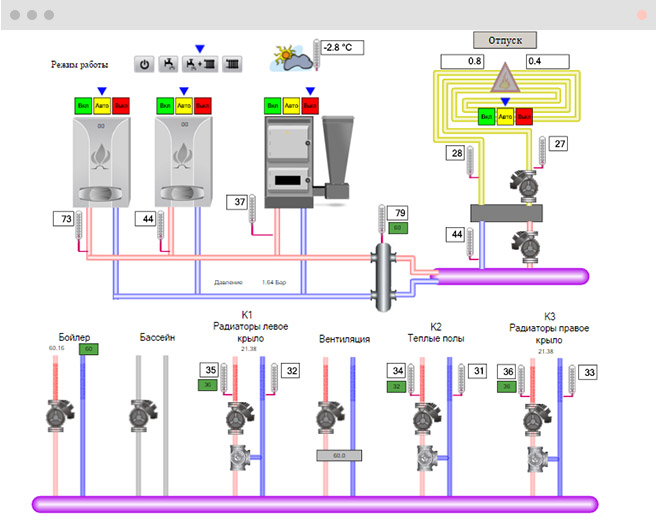Click the K3 three-way mixing valve

[538, 460]
